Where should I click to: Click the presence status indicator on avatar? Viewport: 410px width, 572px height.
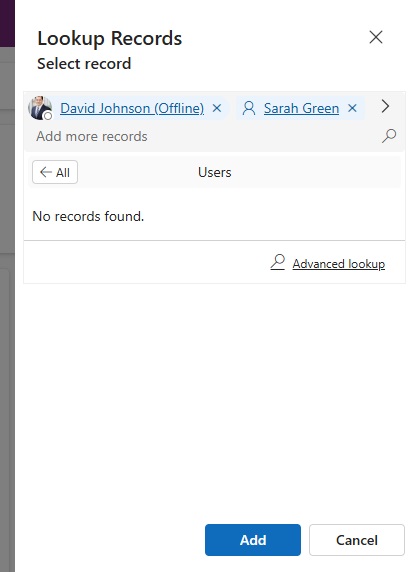coord(48,116)
